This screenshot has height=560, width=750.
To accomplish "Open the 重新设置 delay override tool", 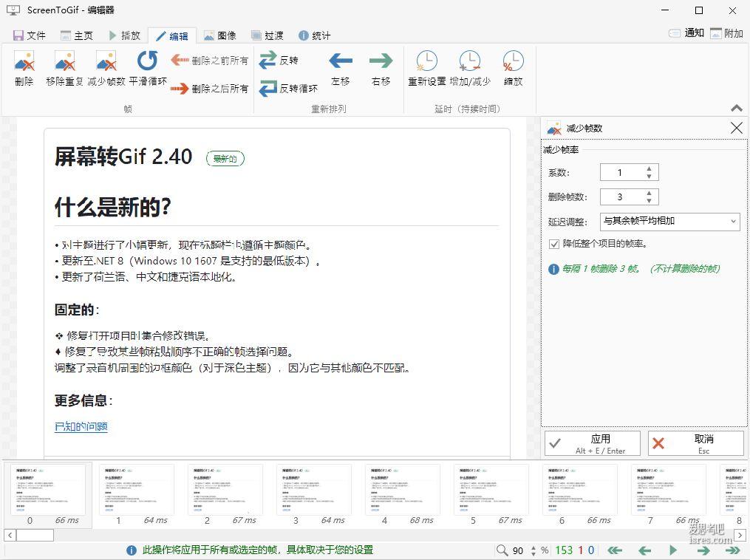I will click(426, 69).
